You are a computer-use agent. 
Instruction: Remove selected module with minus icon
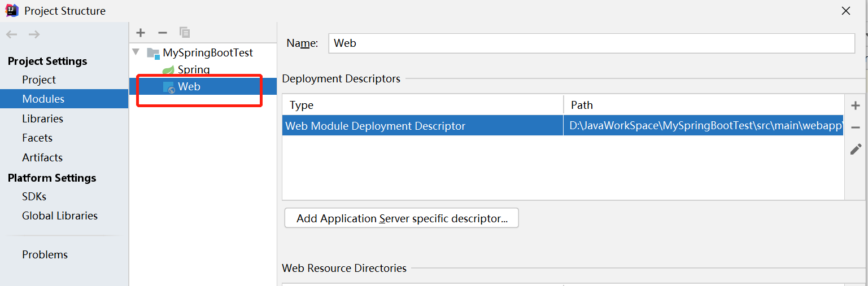click(x=163, y=33)
